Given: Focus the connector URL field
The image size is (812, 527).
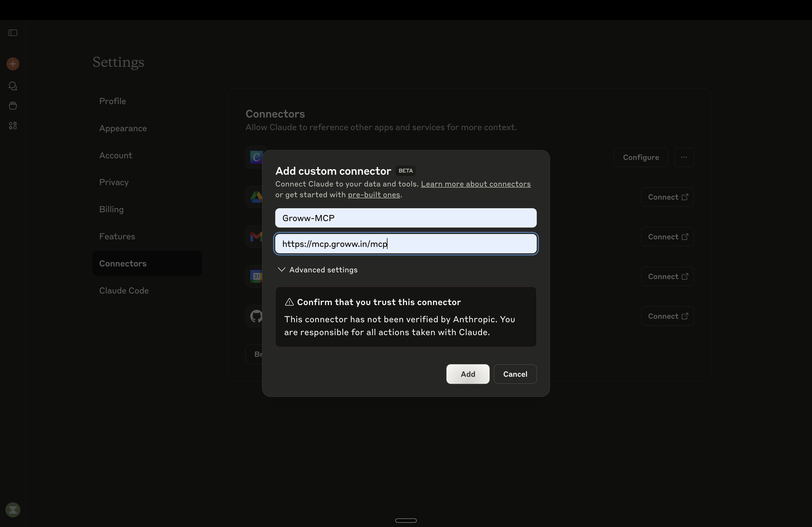Looking at the screenshot, I should (406, 244).
